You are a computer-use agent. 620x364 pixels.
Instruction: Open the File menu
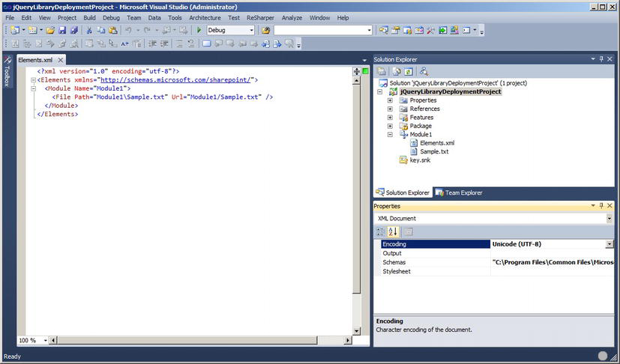10,18
